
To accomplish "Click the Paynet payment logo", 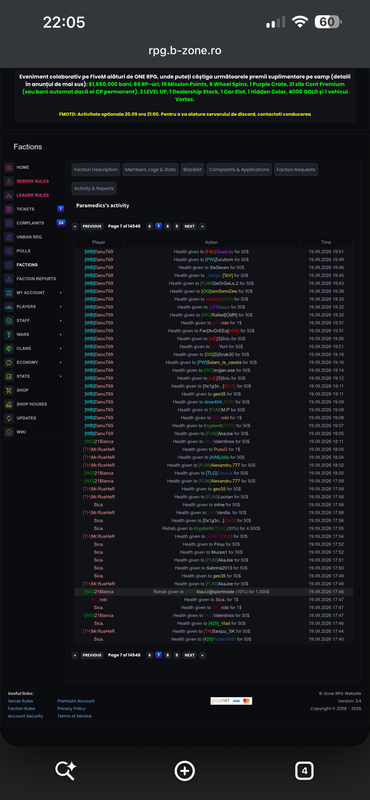I will tap(220, 701).
